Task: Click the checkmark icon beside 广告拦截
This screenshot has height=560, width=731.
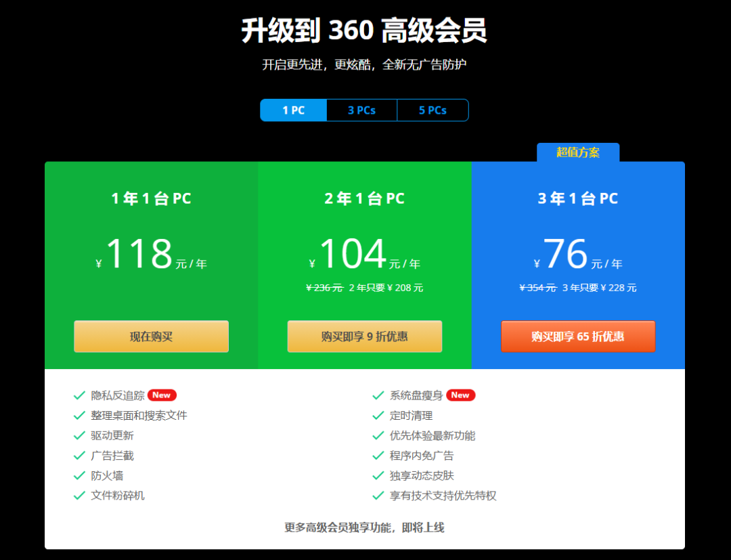Action: click(x=79, y=456)
